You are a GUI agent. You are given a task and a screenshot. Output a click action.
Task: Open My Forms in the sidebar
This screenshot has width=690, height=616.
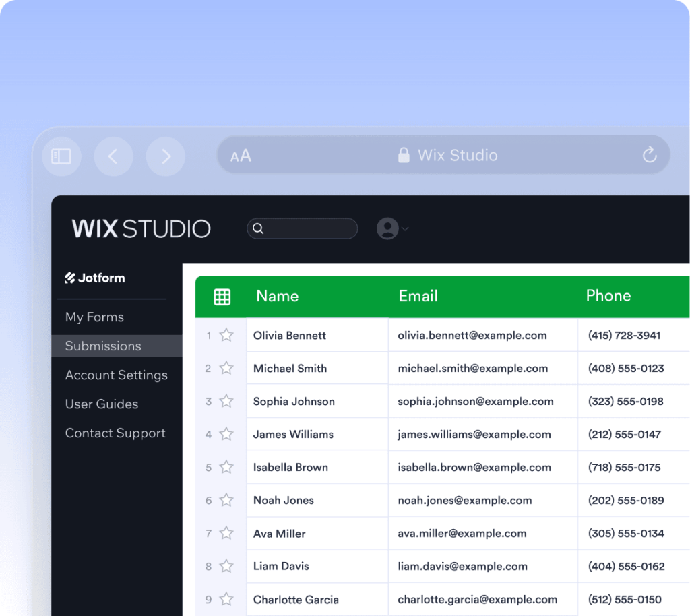pos(94,317)
